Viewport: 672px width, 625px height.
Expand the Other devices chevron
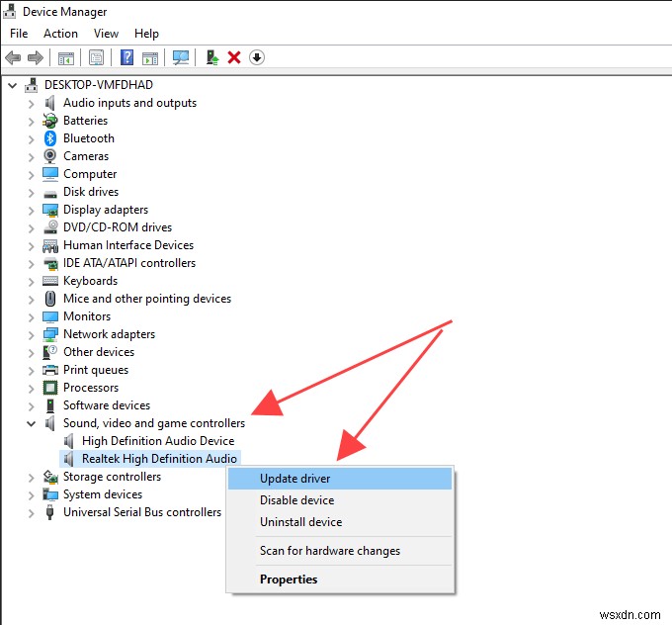pos(31,353)
